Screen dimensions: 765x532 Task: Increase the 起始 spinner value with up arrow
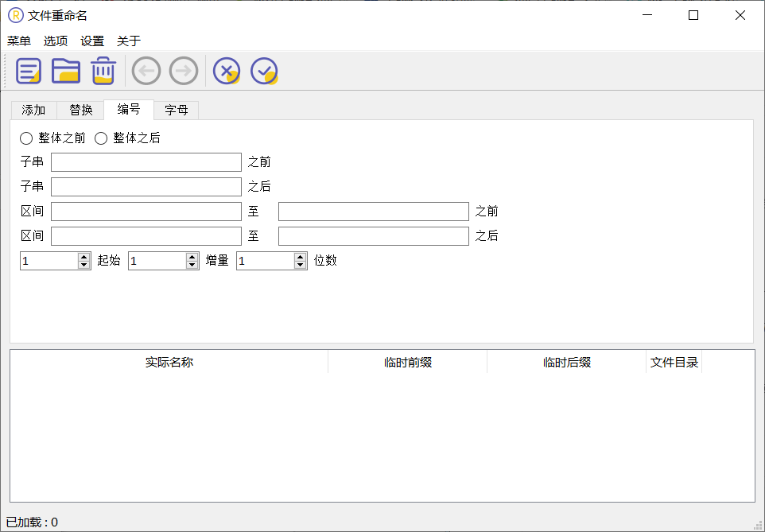click(x=84, y=257)
